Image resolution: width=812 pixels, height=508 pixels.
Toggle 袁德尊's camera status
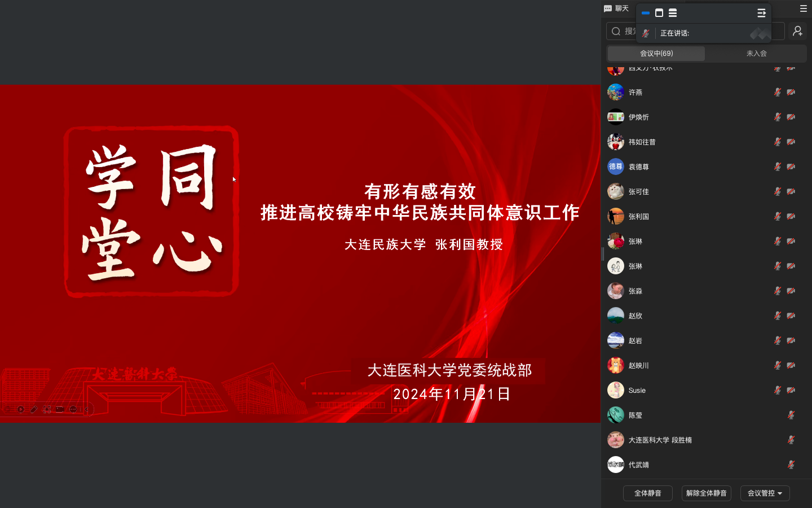(791, 167)
